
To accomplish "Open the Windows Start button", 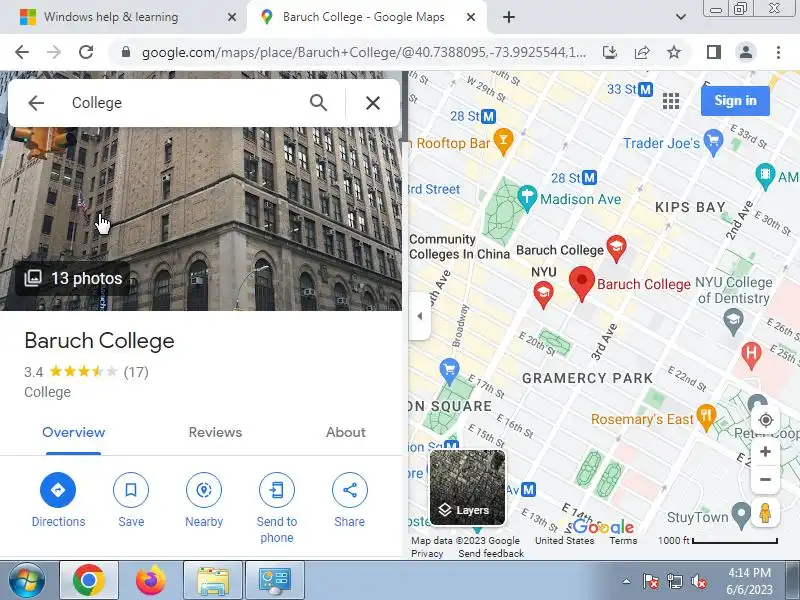I will click(x=26, y=581).
